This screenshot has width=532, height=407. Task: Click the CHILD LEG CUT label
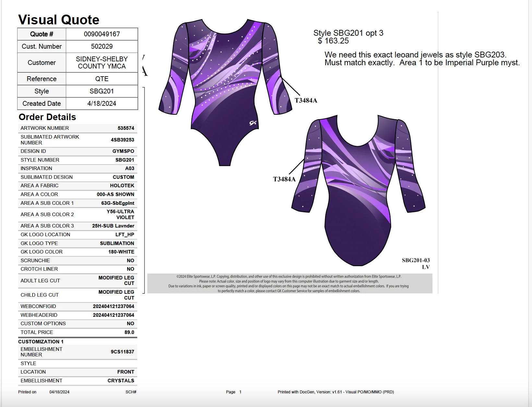[x=40, y=295]
